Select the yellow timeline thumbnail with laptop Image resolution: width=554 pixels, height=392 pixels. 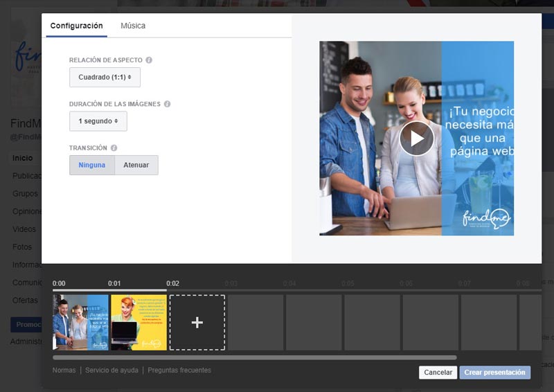tap(139, 322)
